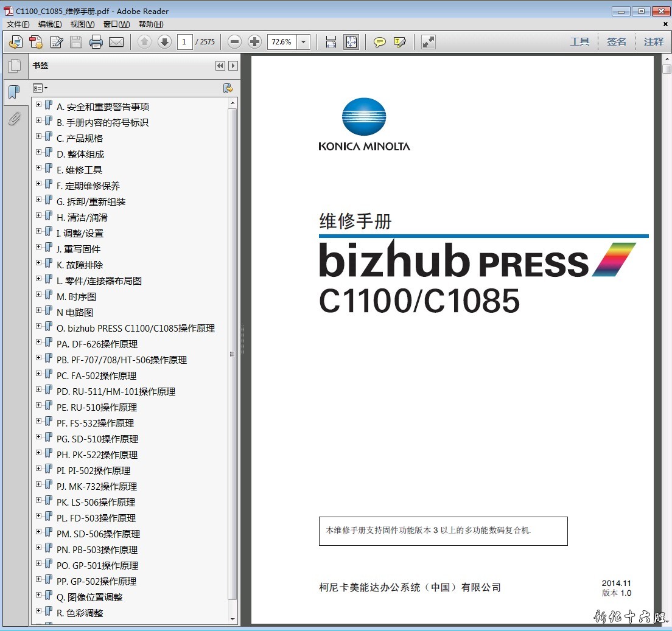Show the page thumbnails panel
The width and height of the screenshot is (672, 631).
(14, 66)
